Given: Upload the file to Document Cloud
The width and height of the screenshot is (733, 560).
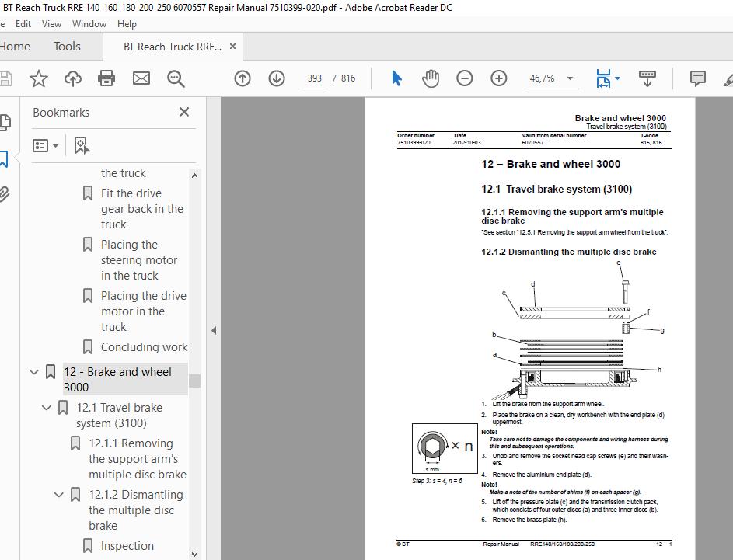Looking at the screenshot, I should [72, 78].
